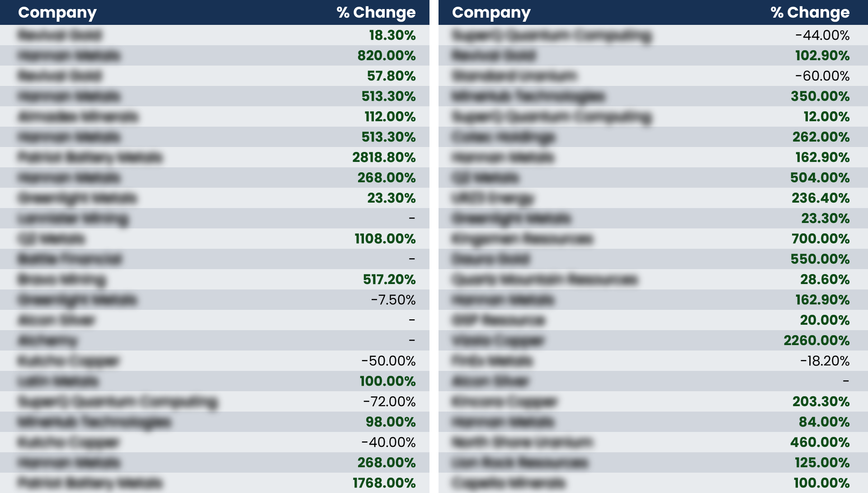Click the 236.40% change cell
This screenshot has height=493, width=868.
(x=821, y=198)
